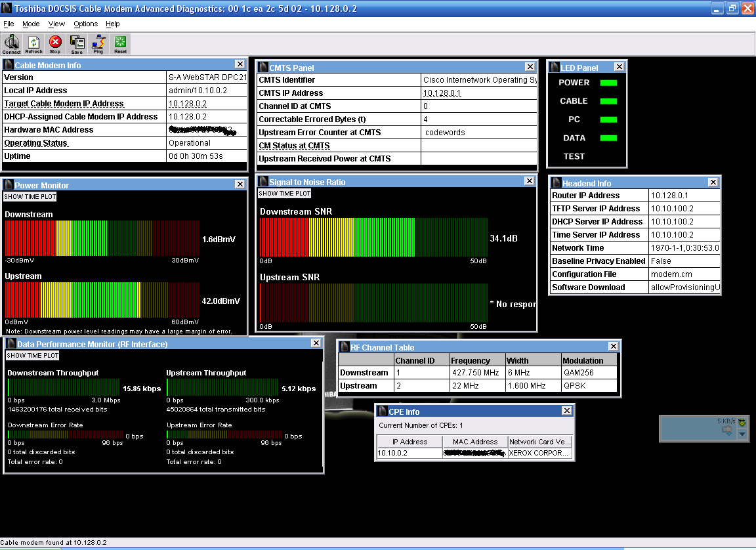The width and height of the screenshot is (756, 550).
Task: Click the QPSK modulation cell
Action: [x=589, y=386]
